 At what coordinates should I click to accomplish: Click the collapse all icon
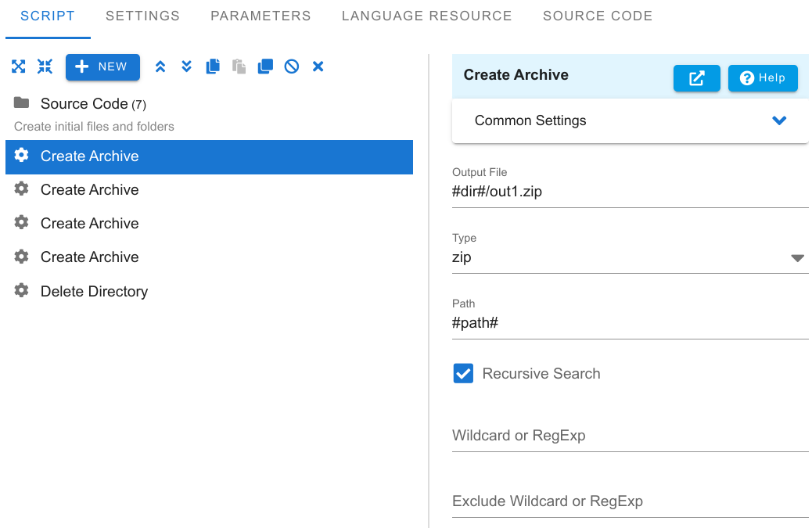(x=45, y=66)
